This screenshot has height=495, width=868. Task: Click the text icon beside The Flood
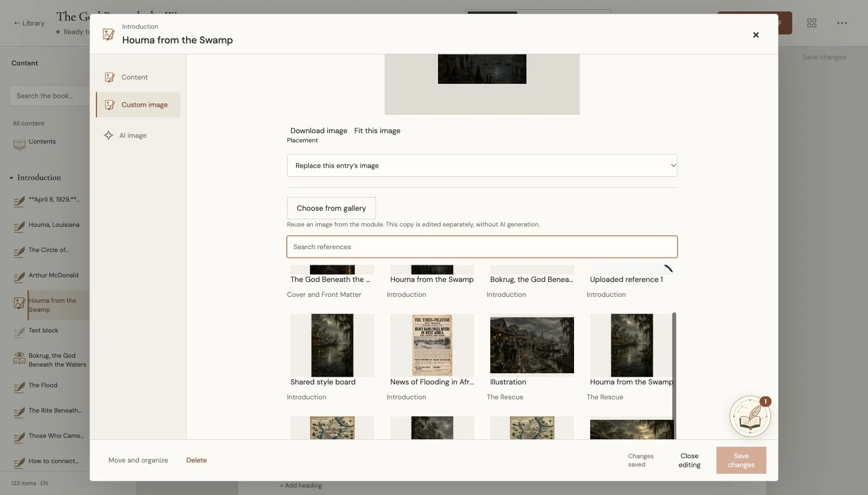coord(20,388)
